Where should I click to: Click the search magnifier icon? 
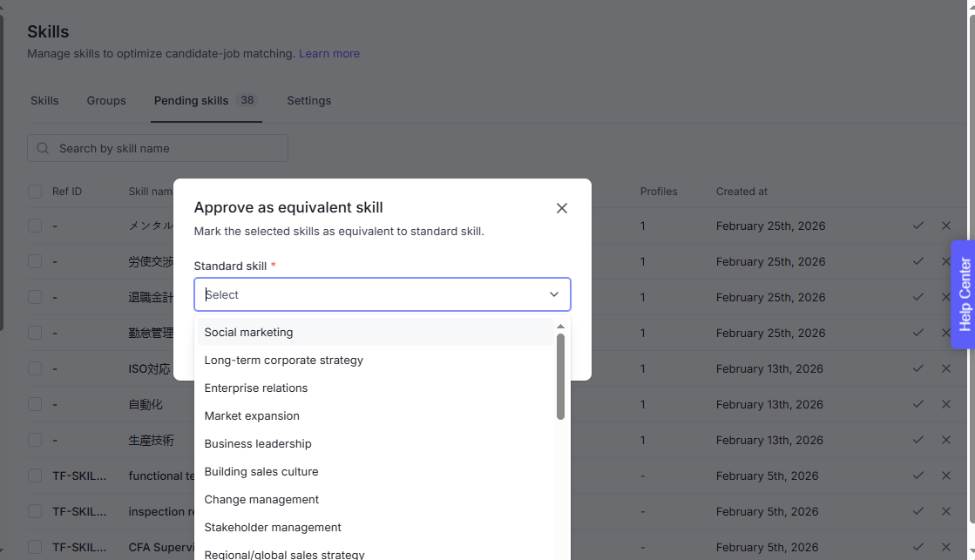44,149
